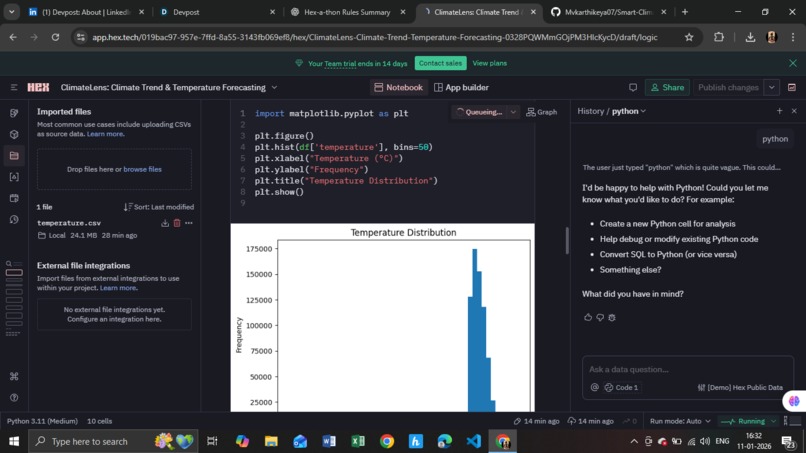Switch to Notebook view
Screen dimensions: 806x453
[x=398, y=87]
